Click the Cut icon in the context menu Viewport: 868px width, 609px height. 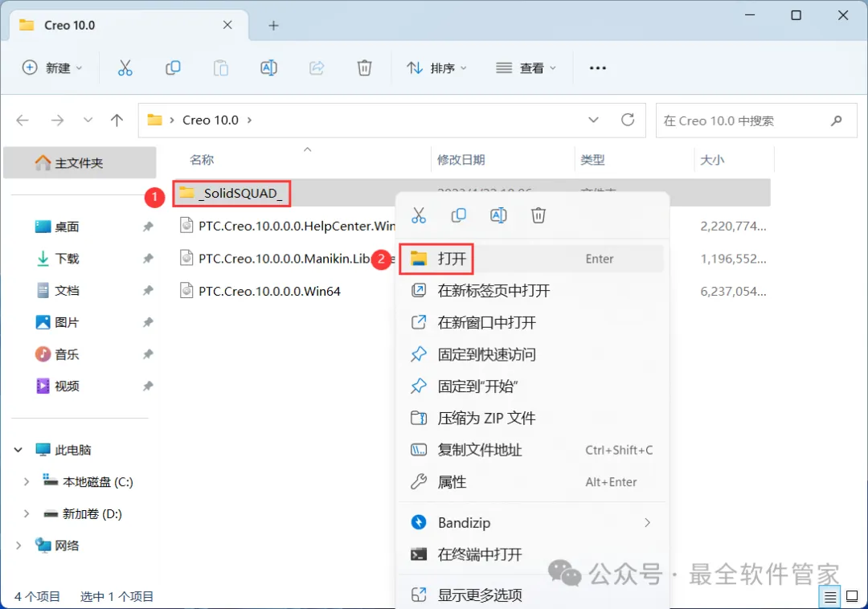pos(419,215)
